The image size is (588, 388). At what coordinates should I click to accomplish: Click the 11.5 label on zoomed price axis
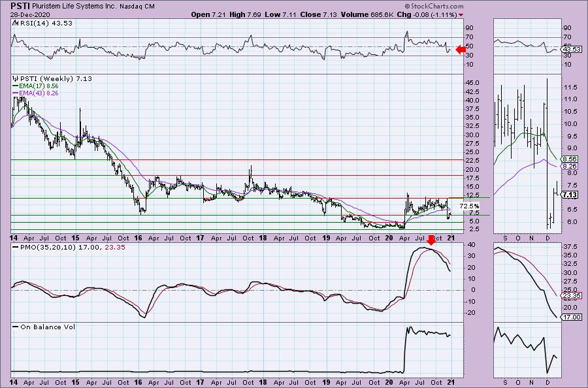570,88
